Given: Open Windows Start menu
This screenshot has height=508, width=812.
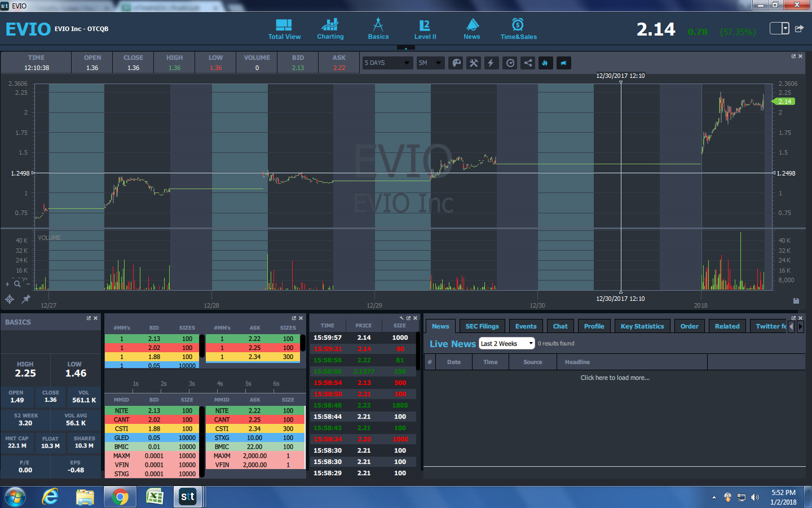Looking at the screenshot, I should pos(15,497).
